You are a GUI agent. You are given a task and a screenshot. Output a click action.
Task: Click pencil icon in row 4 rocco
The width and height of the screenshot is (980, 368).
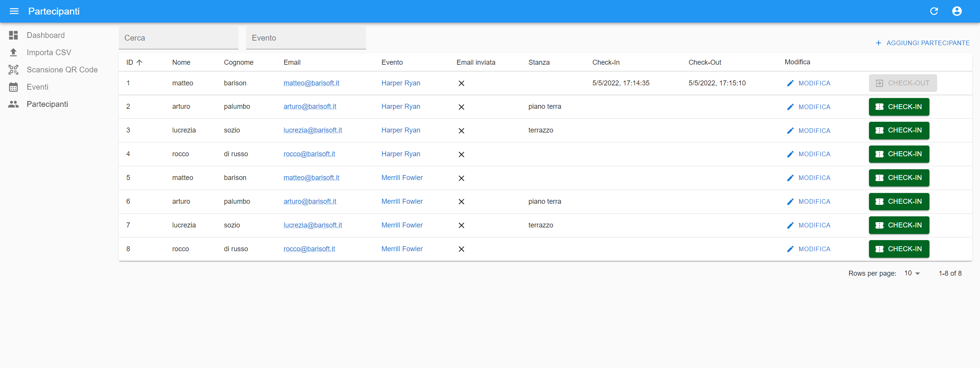791,154
